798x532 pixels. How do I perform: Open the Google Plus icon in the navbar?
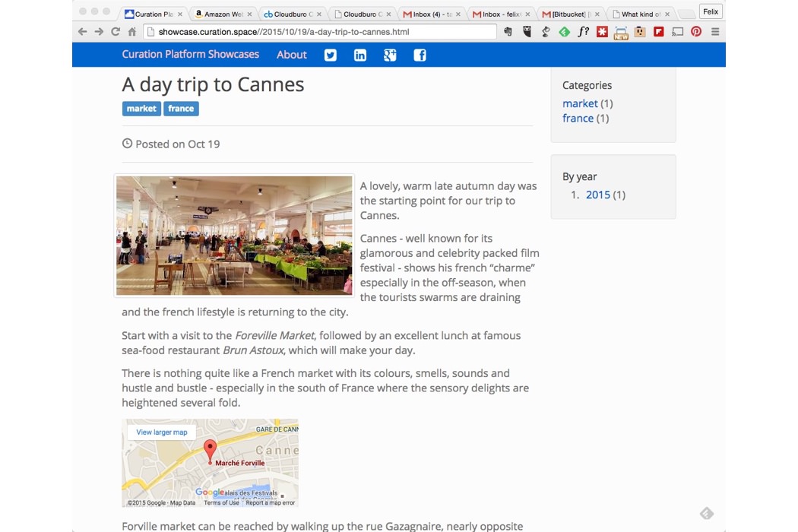(x=390, y=55)
